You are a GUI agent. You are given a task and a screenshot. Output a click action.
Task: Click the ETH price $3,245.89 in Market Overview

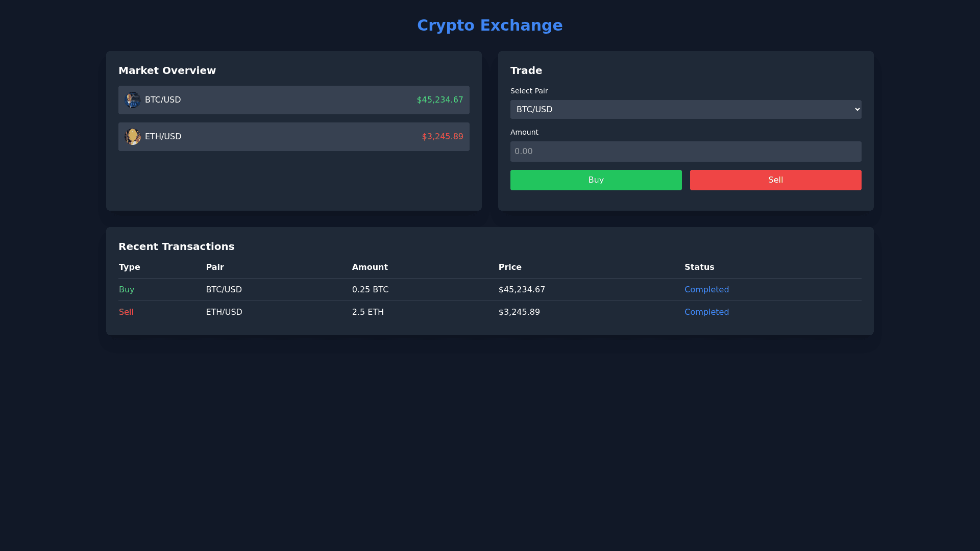[x=442, y=137]
